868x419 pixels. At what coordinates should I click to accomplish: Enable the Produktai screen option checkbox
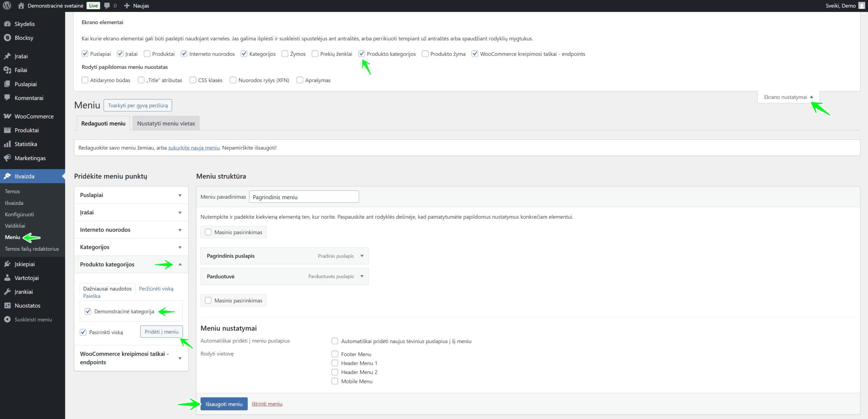147,54
